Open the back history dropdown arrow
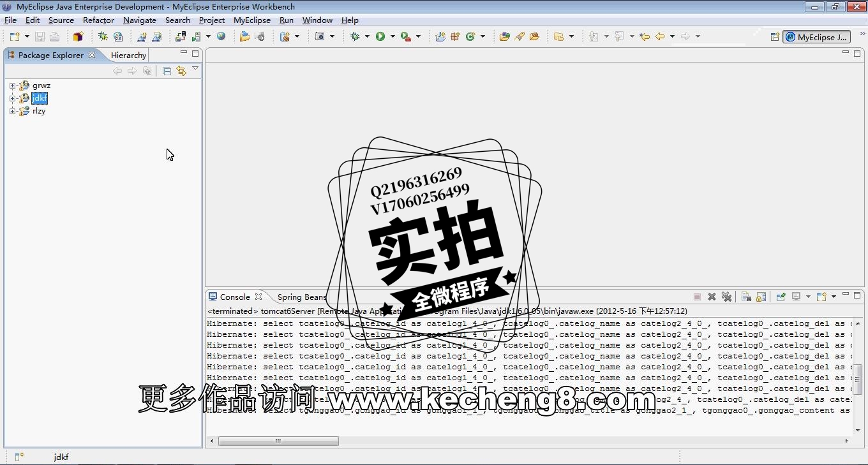 point(672,37)
